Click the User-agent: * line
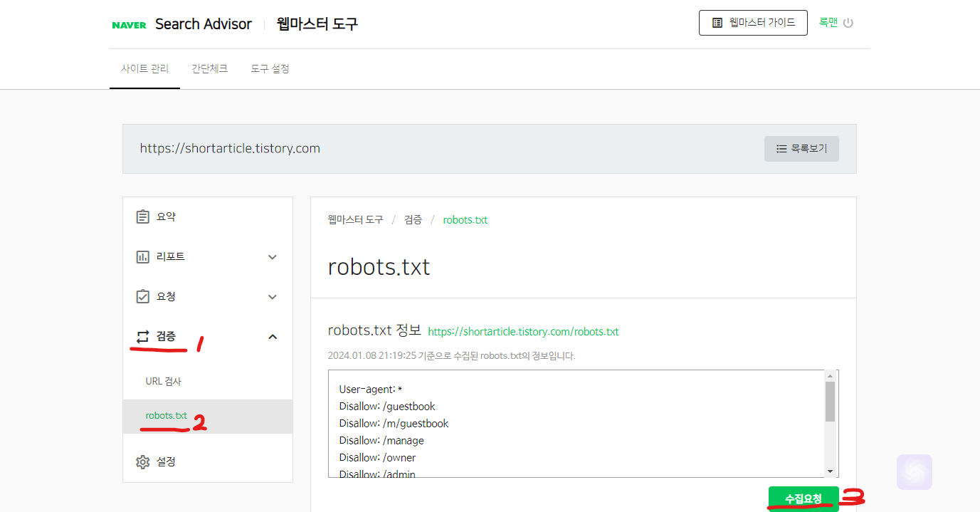The image size is (980, 512). (x=371, y=390)
